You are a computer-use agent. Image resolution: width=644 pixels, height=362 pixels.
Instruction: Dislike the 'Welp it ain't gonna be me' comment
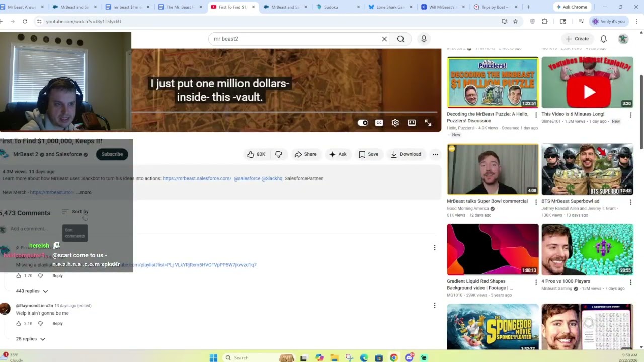pos(41,323)
